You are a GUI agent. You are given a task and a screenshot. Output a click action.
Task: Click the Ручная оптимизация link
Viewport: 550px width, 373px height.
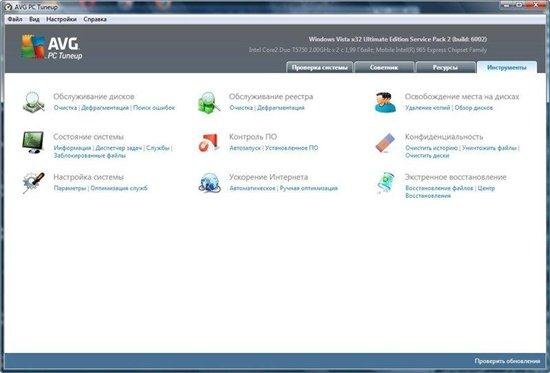click(309, 188)
